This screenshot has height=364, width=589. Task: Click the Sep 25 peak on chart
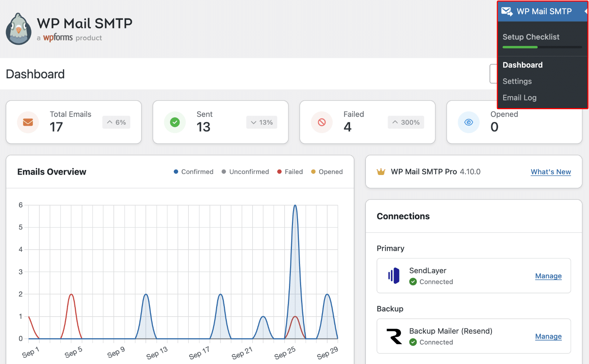295,206
